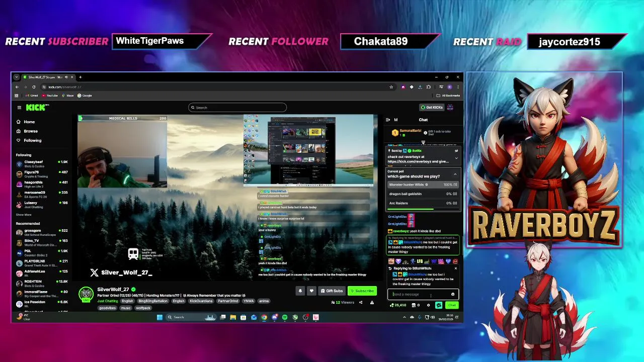Viewport: 644px width, 362px height.
Task: Click the report stream warning icon
Action: (x=372, y=303)
